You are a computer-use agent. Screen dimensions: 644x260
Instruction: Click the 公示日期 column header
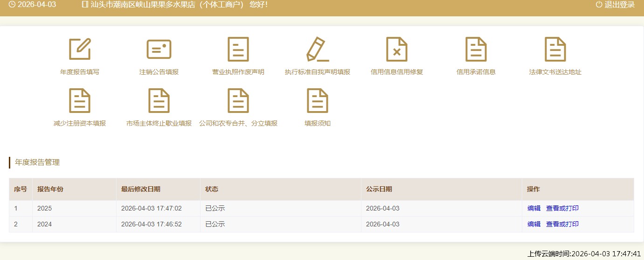click(x=379, y=189)
